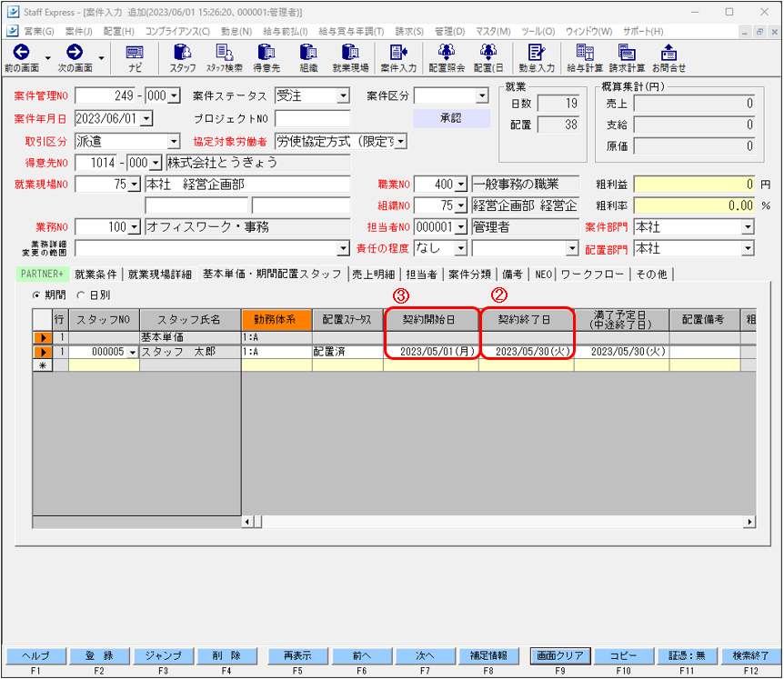
Task: Click the 再表示 F5 button
Action: [x=297, y=655]
